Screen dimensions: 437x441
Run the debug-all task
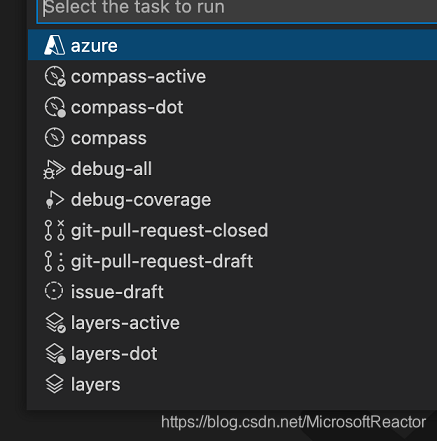coord(232,169)
